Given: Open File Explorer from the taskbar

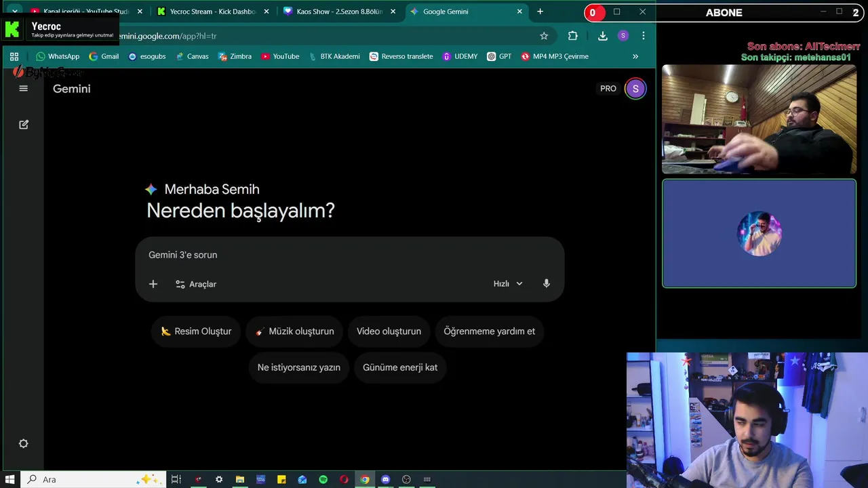Looking at the screenshot, I should point(240,479).
